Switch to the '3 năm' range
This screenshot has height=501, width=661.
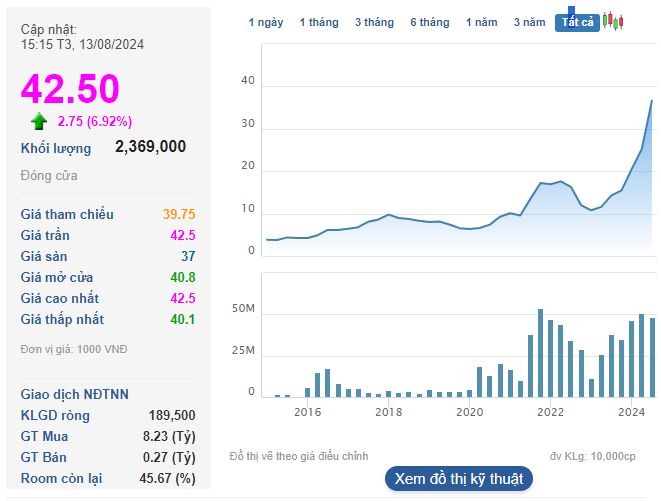(530, 23)
